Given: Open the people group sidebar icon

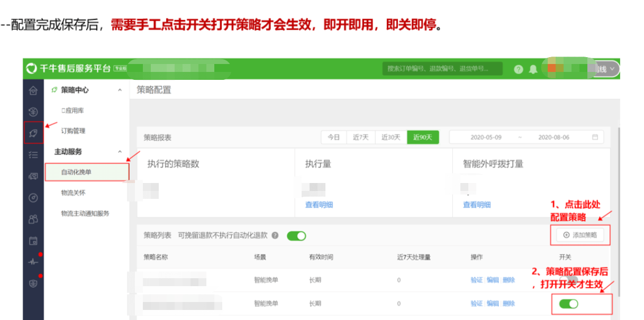Looking at the screenshot, I should tap(33, 219).
